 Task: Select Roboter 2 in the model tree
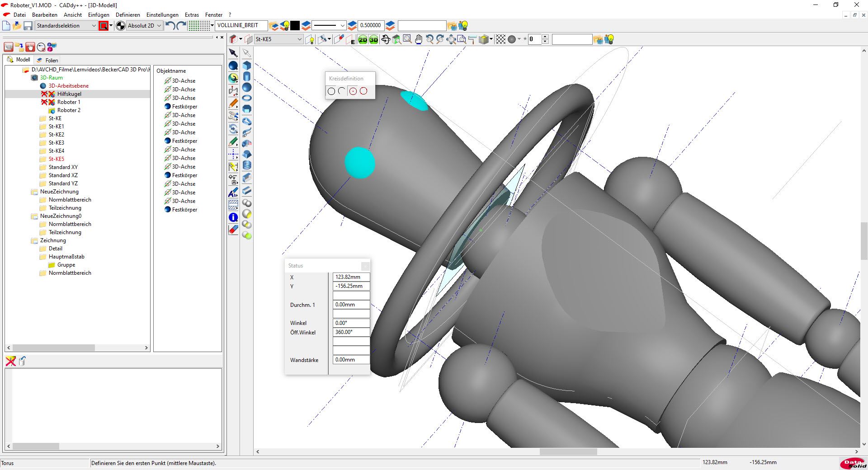point(69,110)
